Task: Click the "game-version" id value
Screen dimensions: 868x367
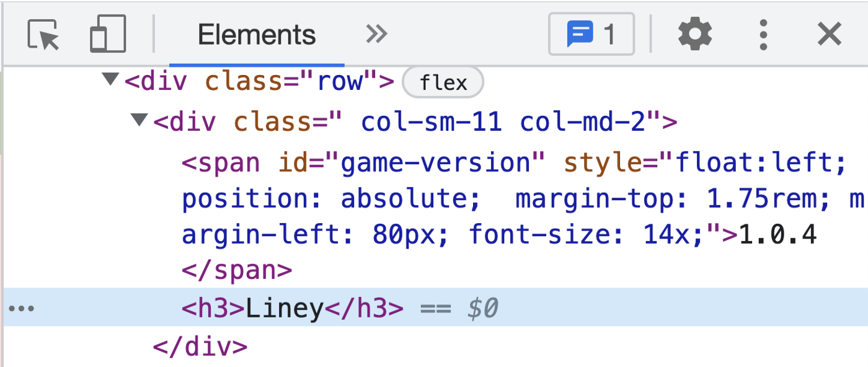Action: tap(435, 163)
